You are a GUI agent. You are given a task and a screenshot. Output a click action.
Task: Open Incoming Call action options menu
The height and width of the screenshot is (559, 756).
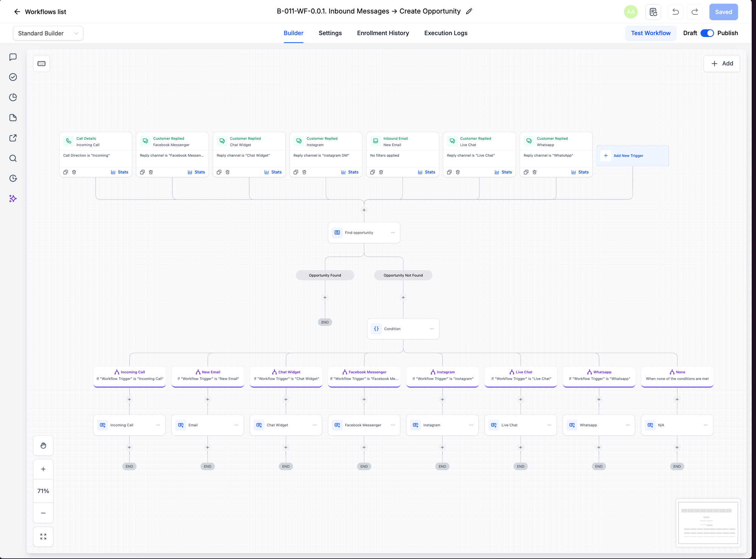pos(158,425)
